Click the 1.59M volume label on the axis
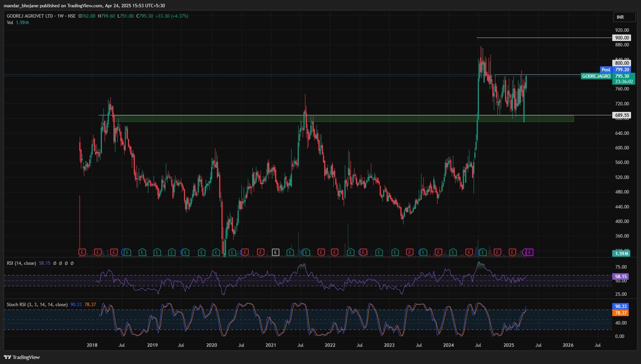641x364 pixels. click(x=621, y=253)
